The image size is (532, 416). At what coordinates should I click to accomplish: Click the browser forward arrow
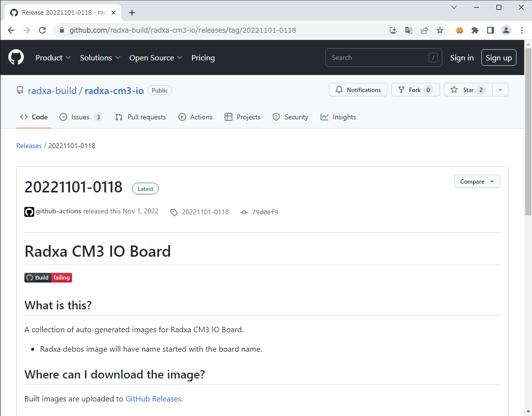pos(27,30)
